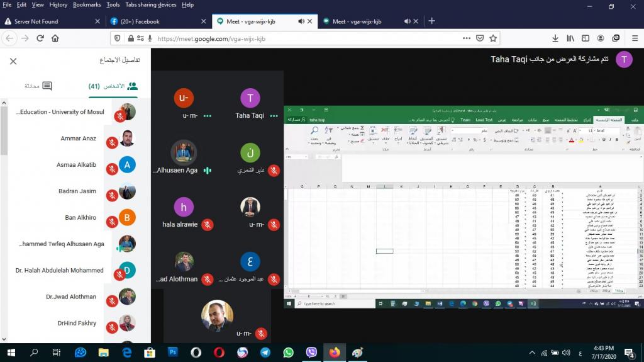Screen dimensions: 644x362
Task: Open the Firefox hamburger application menu
Action: point(632,38)
